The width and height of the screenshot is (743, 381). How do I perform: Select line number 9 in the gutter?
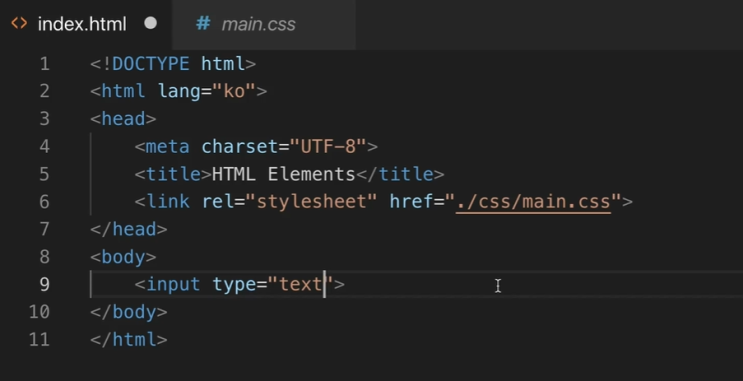45,284
